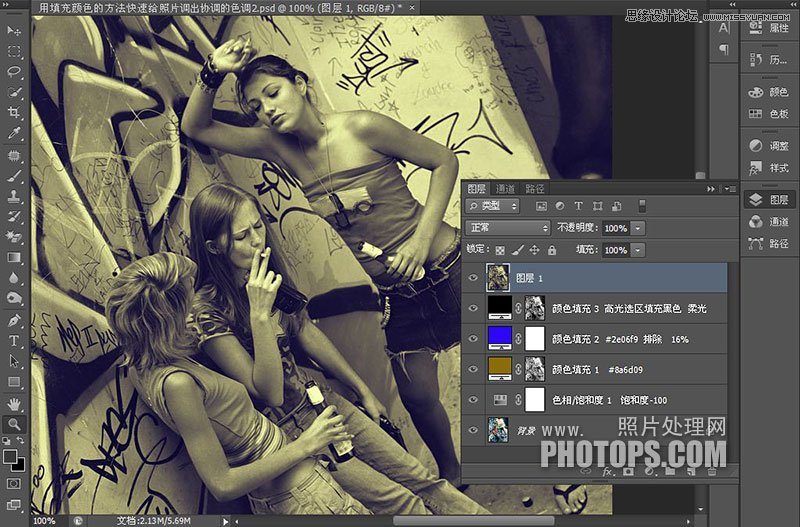
Task: Select the History Brush tool
Action: click(x=14, y=216)
